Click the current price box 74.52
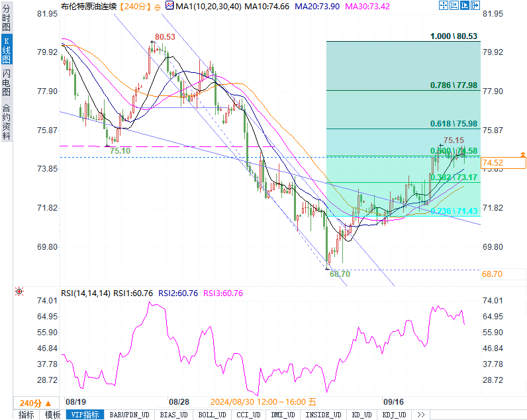Image resolution: width=527 pixels, height=420 pixels. pyautogui.click(x=503, y=163)
